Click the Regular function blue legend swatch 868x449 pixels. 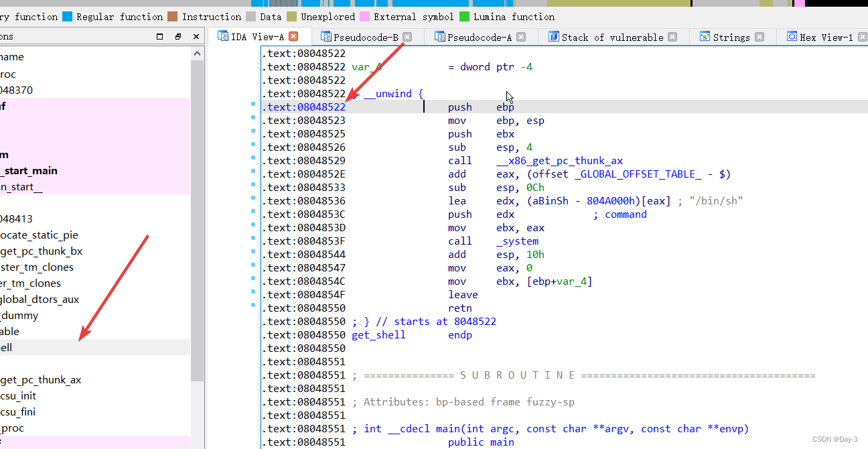(x=67, y=16)
